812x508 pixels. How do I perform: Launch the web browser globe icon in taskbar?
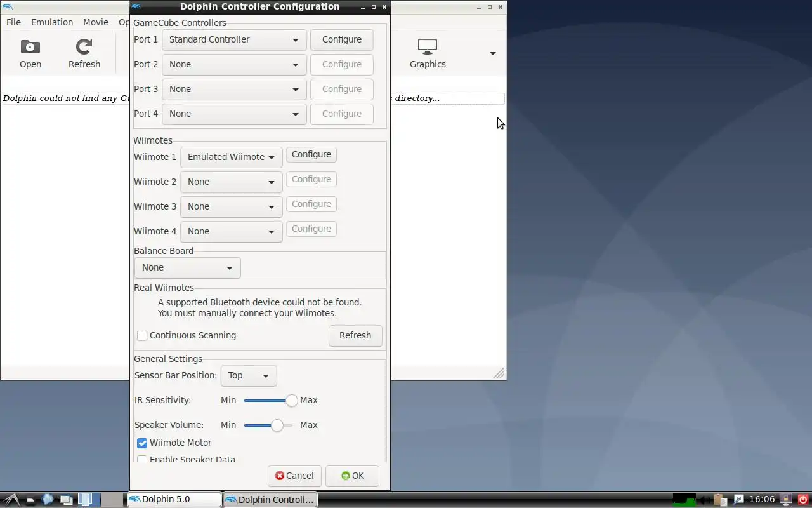(x=48, y=500)
